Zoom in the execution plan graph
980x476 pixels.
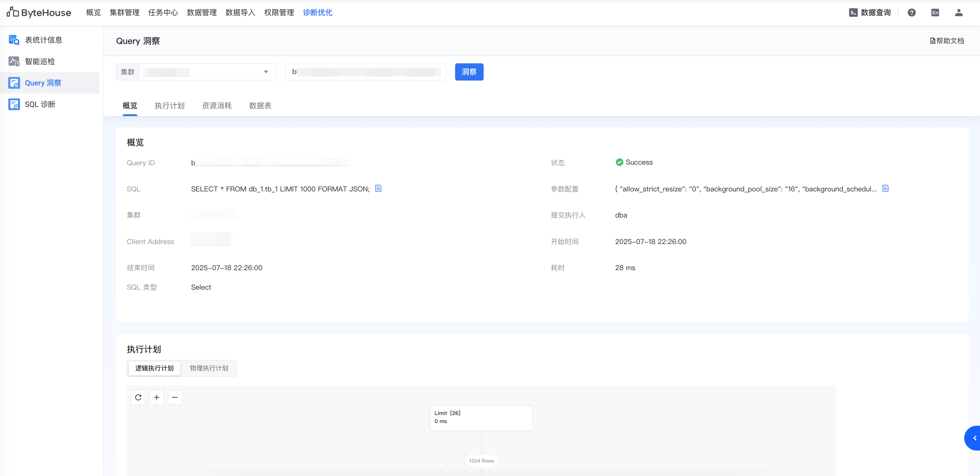coord(157,397)
